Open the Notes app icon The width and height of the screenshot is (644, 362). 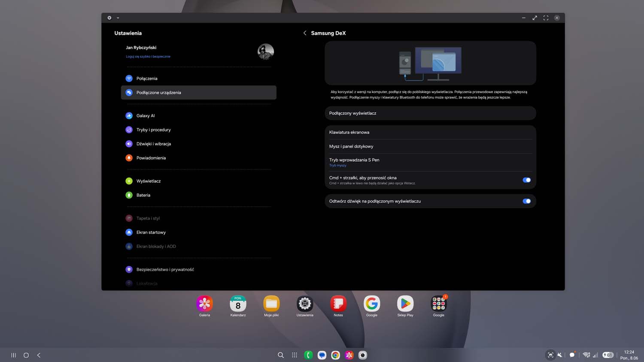tap(338, 304)
